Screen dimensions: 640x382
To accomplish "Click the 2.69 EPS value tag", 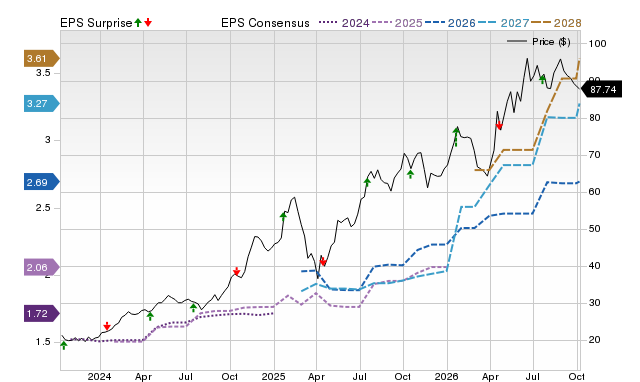I will pyautogui.click(x=42, y=182).
